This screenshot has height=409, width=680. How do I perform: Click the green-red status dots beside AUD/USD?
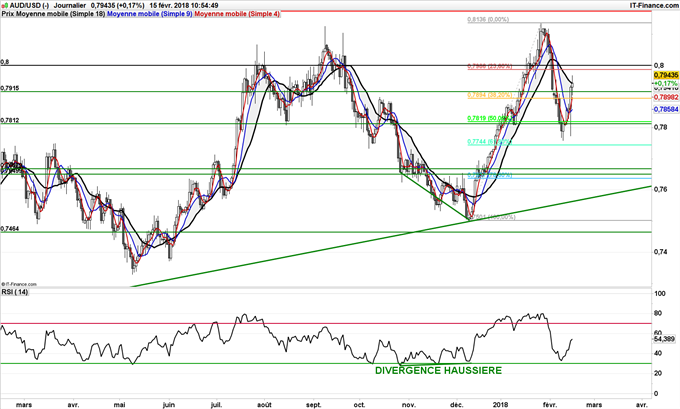click(5, 6)
